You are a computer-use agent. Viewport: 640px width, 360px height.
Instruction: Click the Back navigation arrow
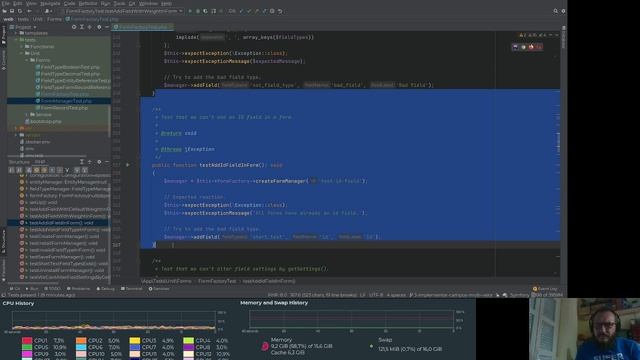coord(29,11)
